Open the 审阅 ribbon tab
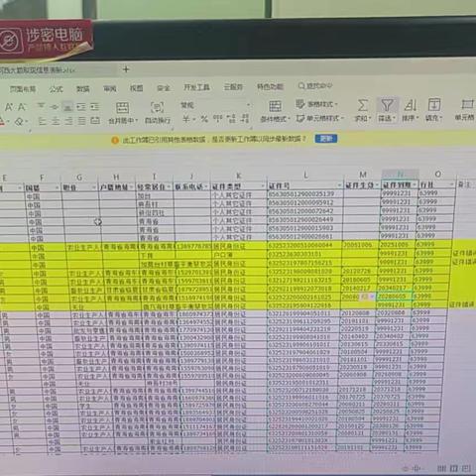The width and height of the screenshot is (476, 476). pyautogui.click(x=110, y=88)
